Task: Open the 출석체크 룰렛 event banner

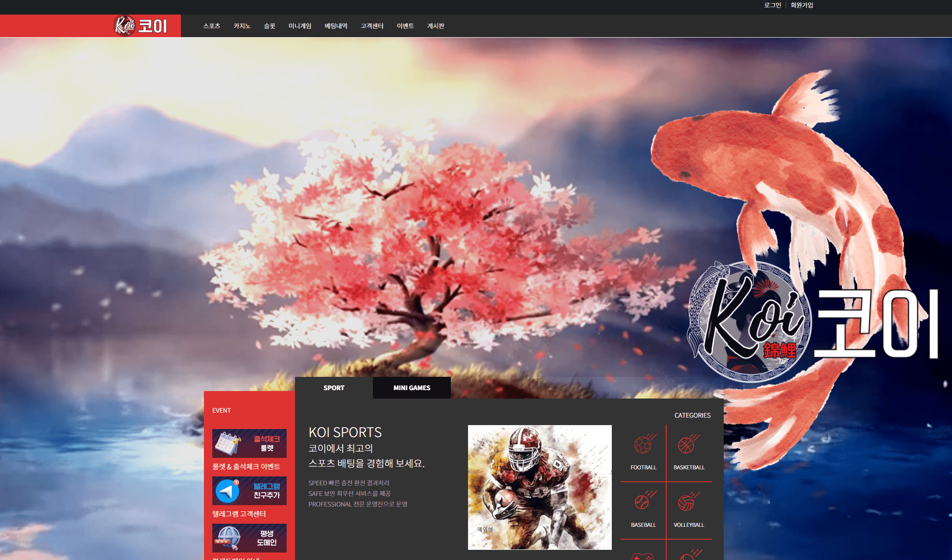Action: pos(250,443)
